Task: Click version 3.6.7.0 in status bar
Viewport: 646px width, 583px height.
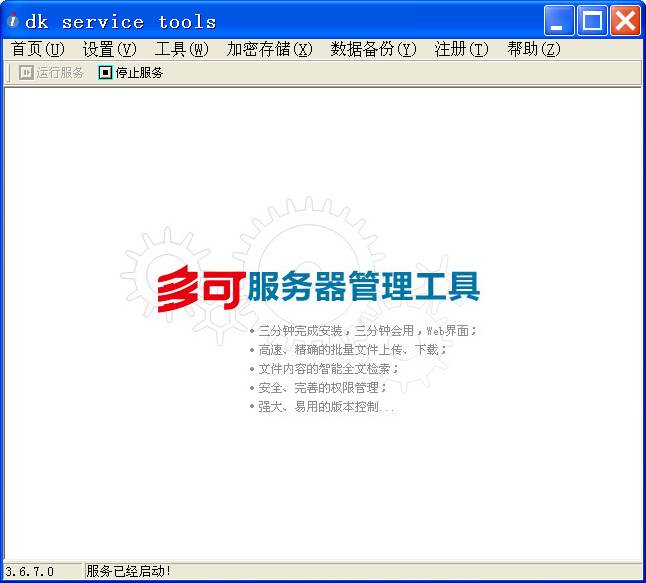Action: pyautogui.click(x=30, y=572)
